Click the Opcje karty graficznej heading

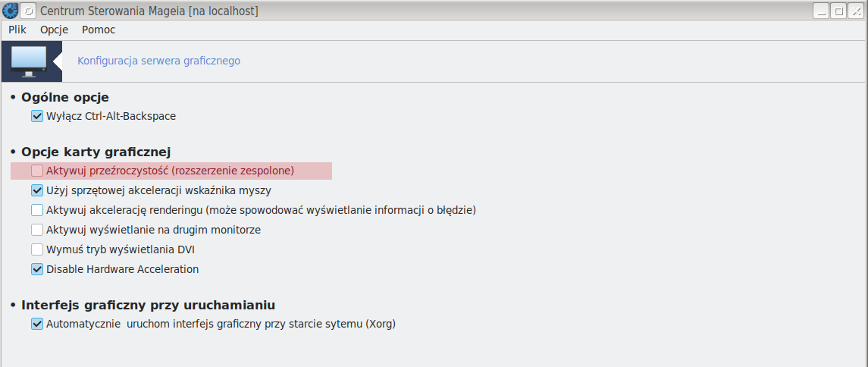tap(96, 152)
